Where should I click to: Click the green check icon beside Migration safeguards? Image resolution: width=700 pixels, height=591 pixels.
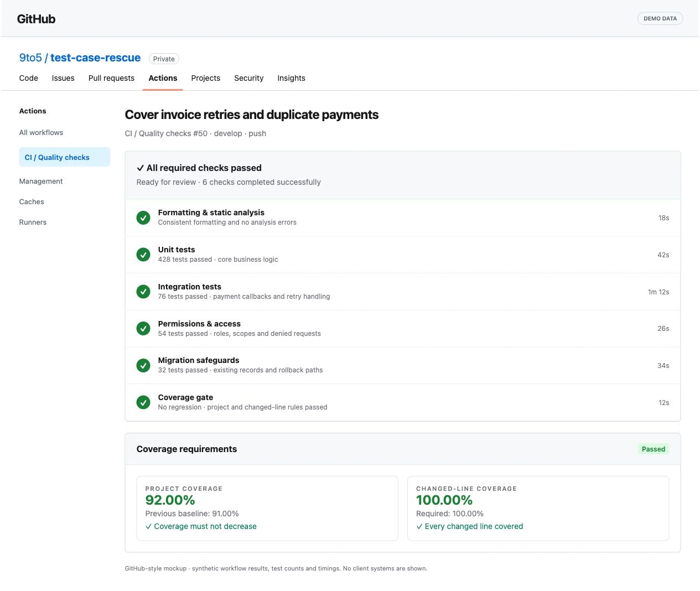click(143, 365)
